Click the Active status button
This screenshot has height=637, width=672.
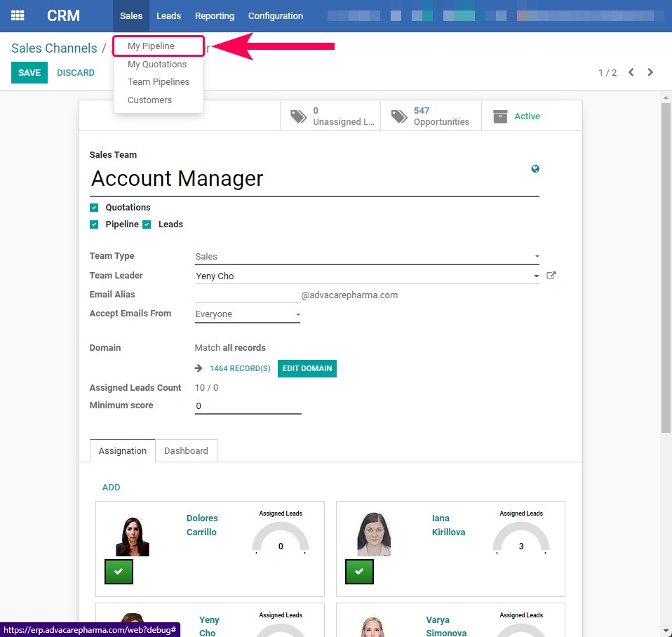(532, 116)
